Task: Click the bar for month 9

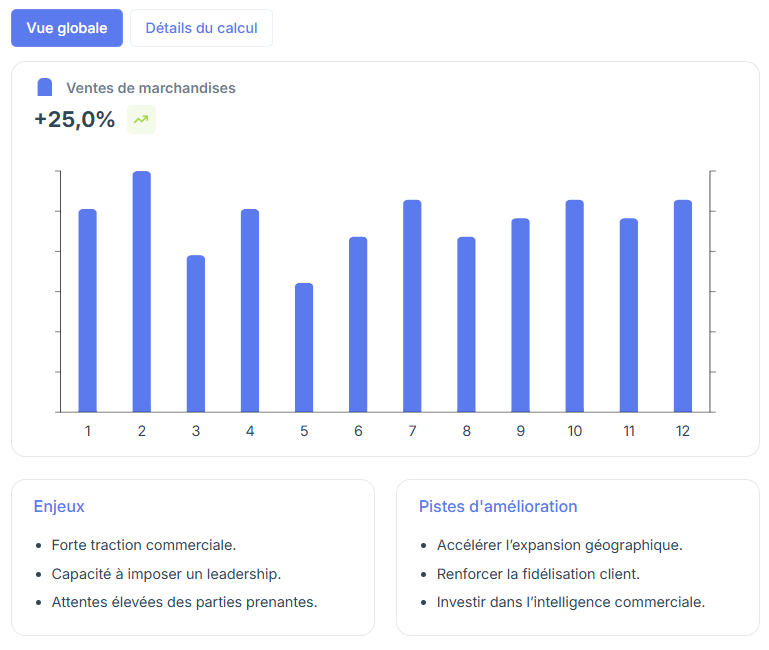Action: [x=520, y=315]
